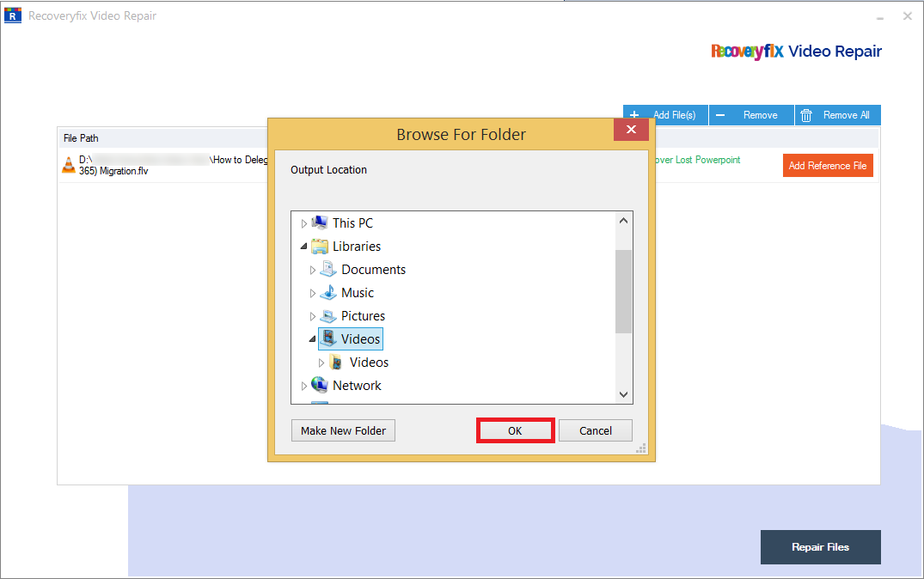Select Documents library in tree
The image size is (924, 579).
tap(374, 270)
